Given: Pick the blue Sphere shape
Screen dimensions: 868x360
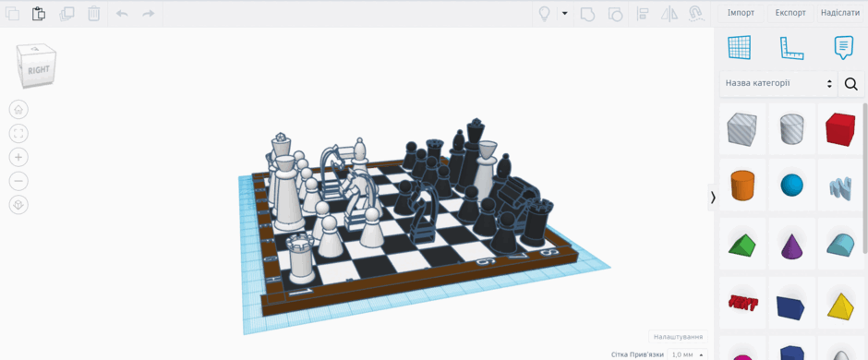Looking at the screenshot, I should click(791, 186).
